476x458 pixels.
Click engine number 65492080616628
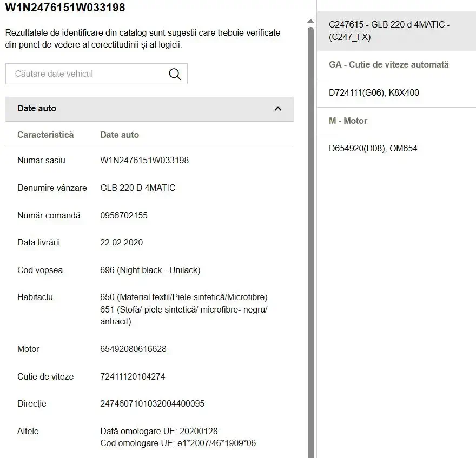(133, 349)
